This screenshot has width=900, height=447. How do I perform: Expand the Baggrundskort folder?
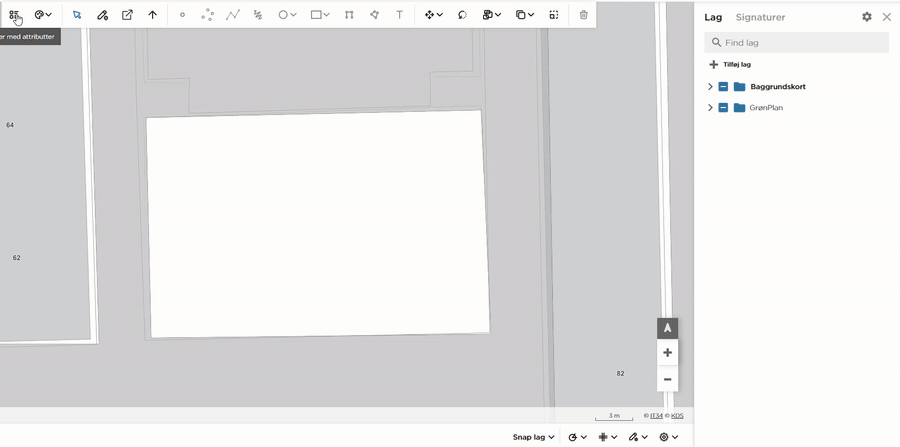coord(710,87)
